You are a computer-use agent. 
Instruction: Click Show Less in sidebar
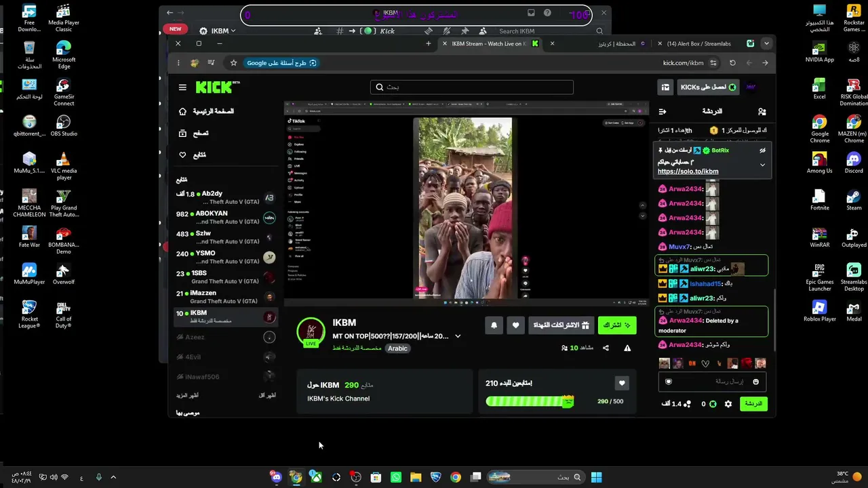pos(268,395)
